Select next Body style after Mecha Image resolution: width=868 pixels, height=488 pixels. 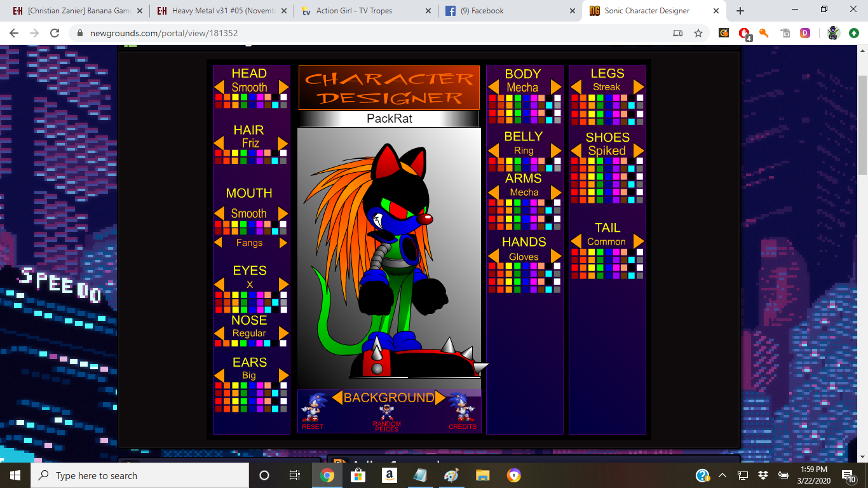[556, 87]
